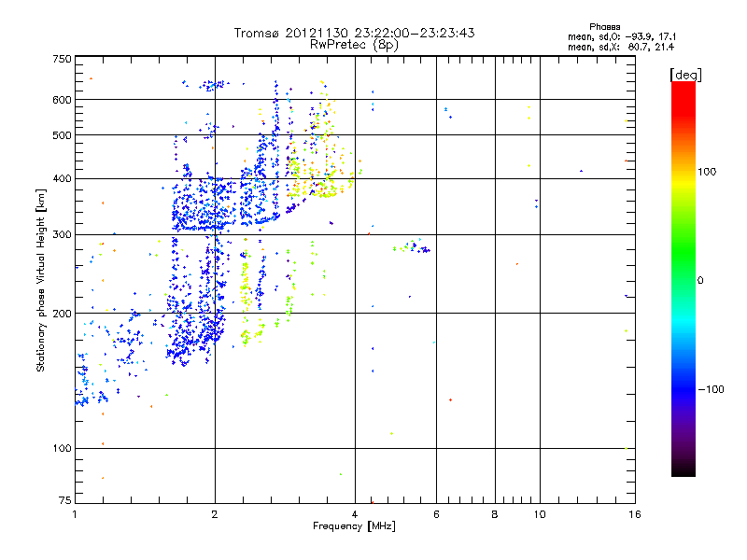Click the 'RwPretec (8p)' subtitle
This screenshot has width=747, height=560.
(x=354, y=45)
